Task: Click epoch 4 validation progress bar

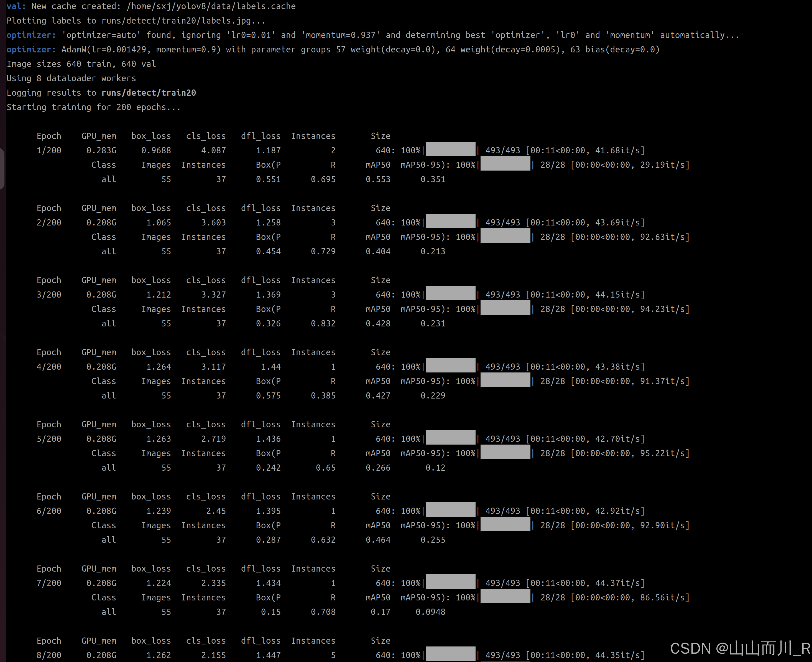Action: click(x=505, y=380)
